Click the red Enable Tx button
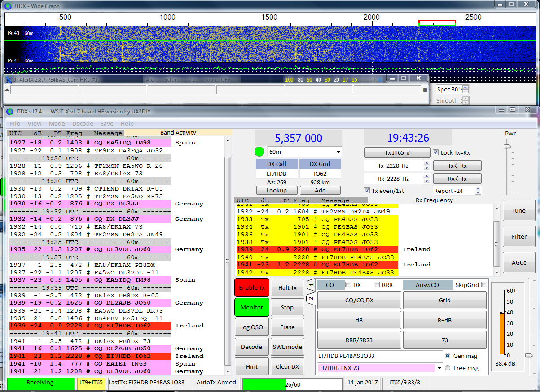The height and width of the screenshot is (392, 540). [251, 287]
